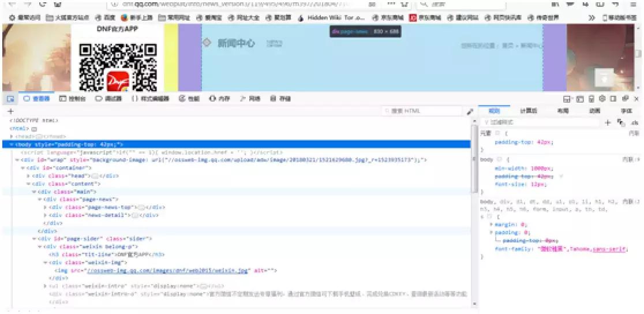Select the 字体 (Fonts) sidebar tab
Viewport: 644px width, 314px height.
pos(626,111)
